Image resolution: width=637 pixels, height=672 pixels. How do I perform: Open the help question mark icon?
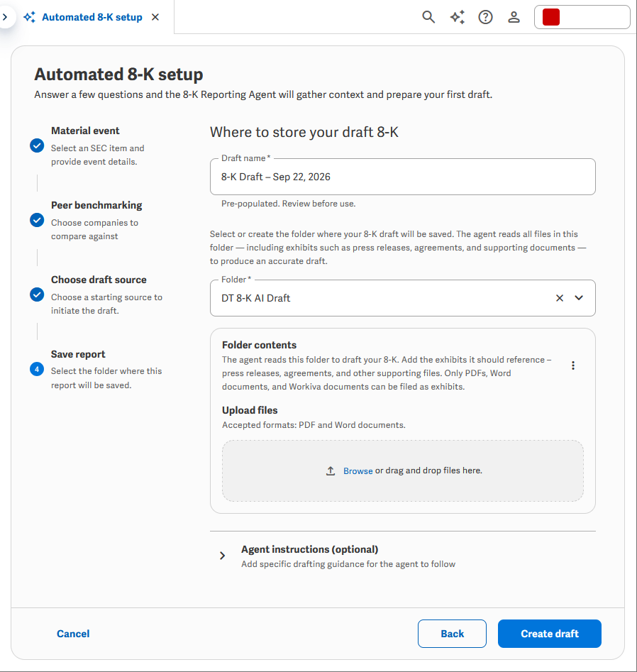click(x=485, y=17)
